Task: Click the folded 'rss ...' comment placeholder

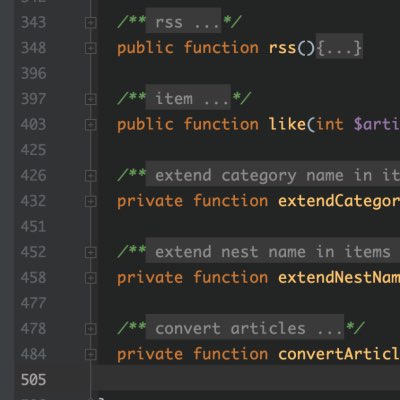Action: [183, 22]
